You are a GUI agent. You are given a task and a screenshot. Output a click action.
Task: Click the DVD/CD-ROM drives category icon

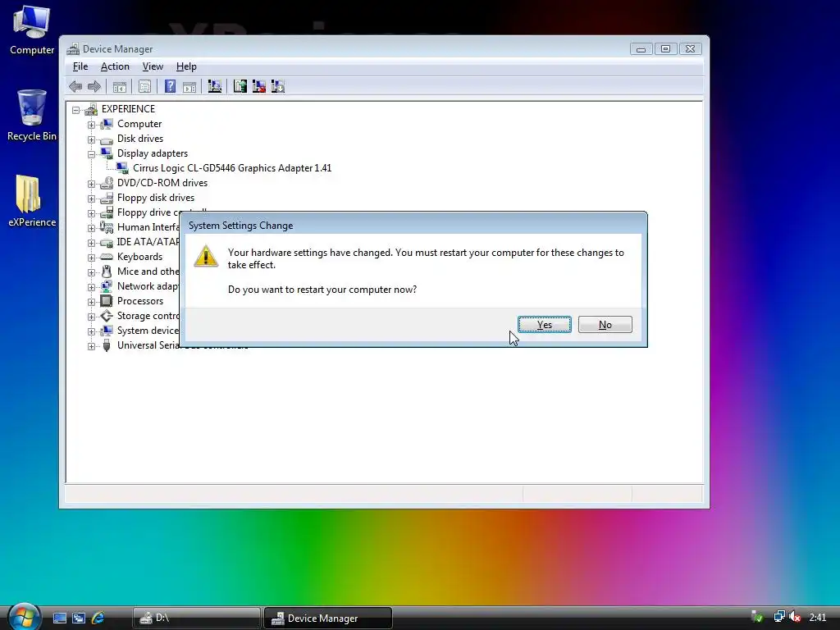click(107, 183)
